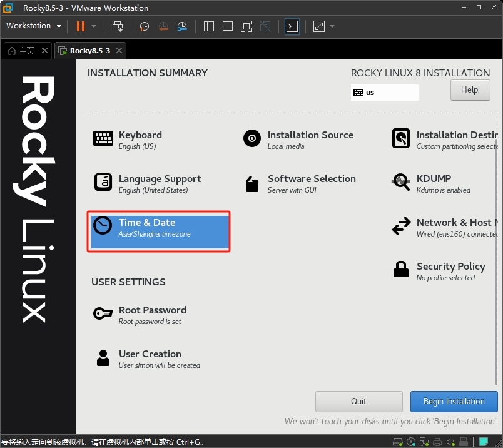Click 'Kdump is enabled' text

tap(444, 190)
